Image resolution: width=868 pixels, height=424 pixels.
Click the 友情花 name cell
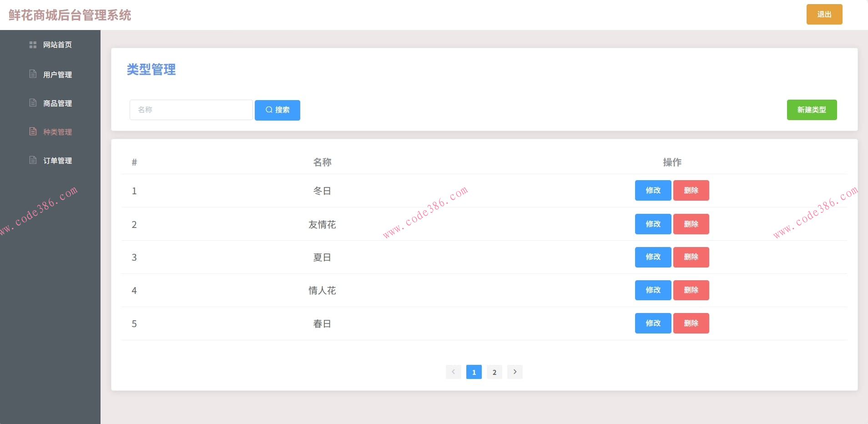tap(322, 225)
